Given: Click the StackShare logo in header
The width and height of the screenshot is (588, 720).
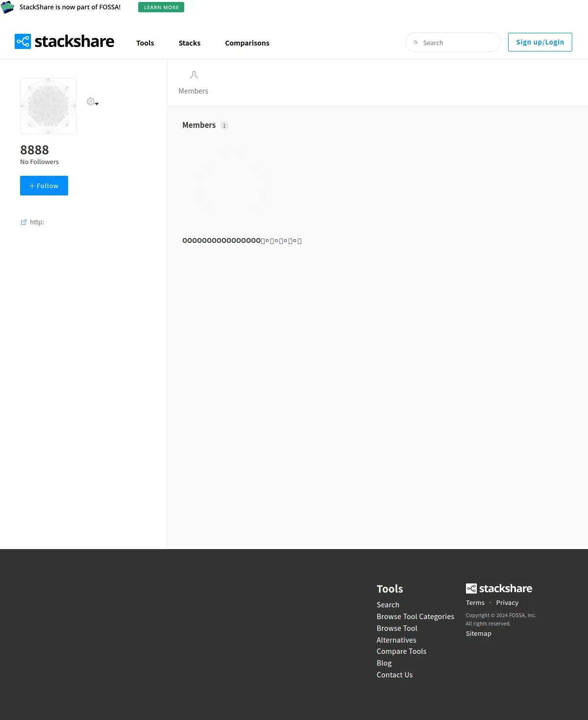Looking at the screenshot, I should (64, 42).
